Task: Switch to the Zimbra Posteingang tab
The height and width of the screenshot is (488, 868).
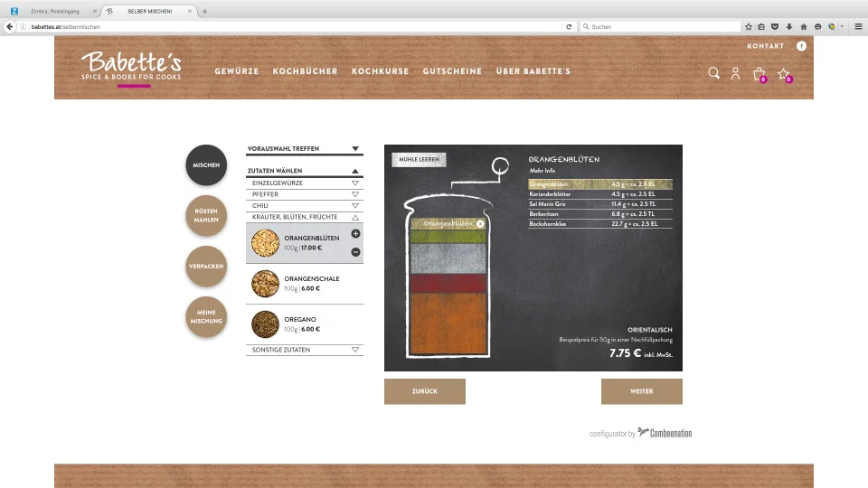Action: [x=54, y=11]
